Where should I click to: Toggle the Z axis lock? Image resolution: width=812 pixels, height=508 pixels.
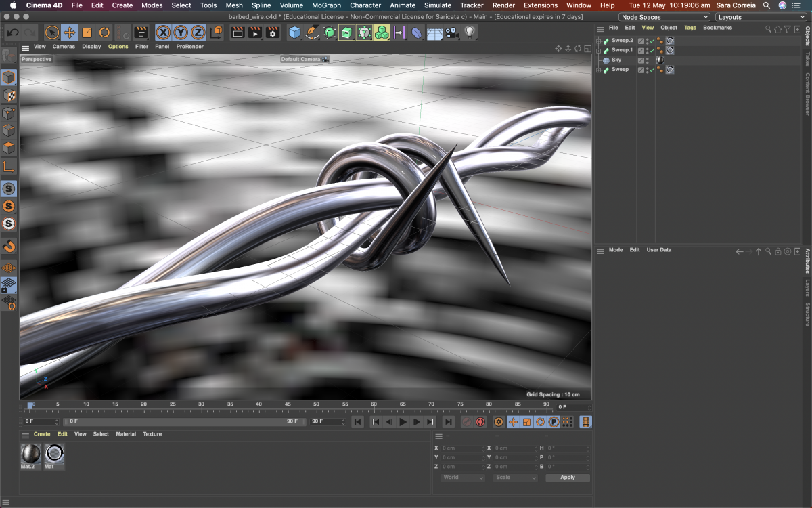pyautogui.click(x=198, y=33)
